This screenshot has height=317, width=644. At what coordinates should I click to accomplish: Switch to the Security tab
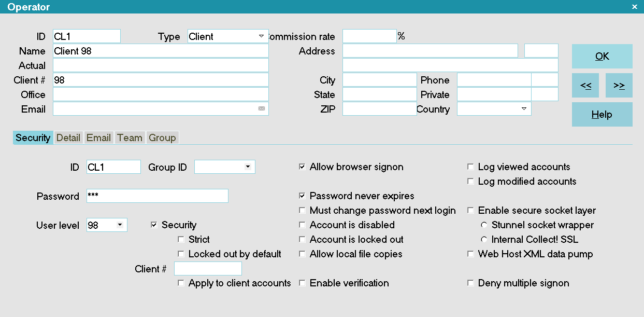point(33,137)
